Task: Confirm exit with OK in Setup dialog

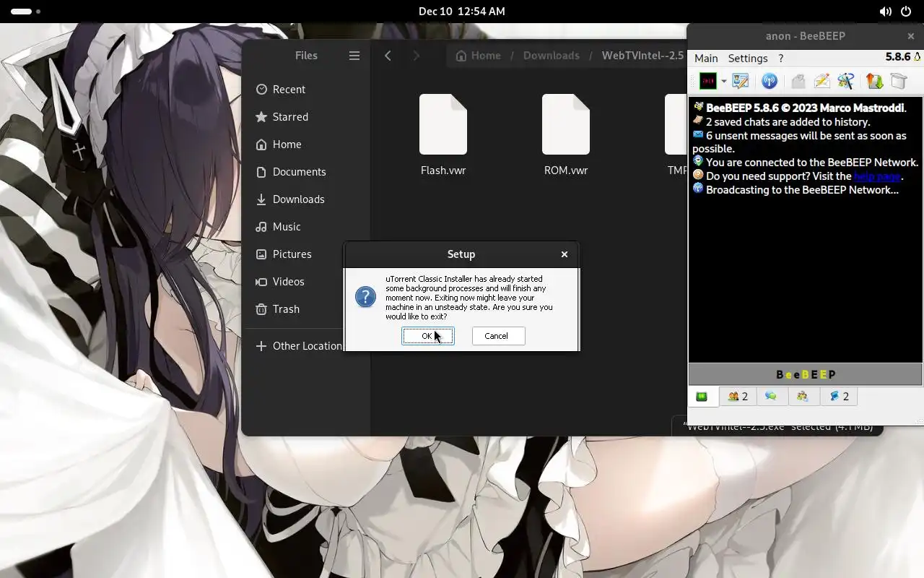Action: 427,336
